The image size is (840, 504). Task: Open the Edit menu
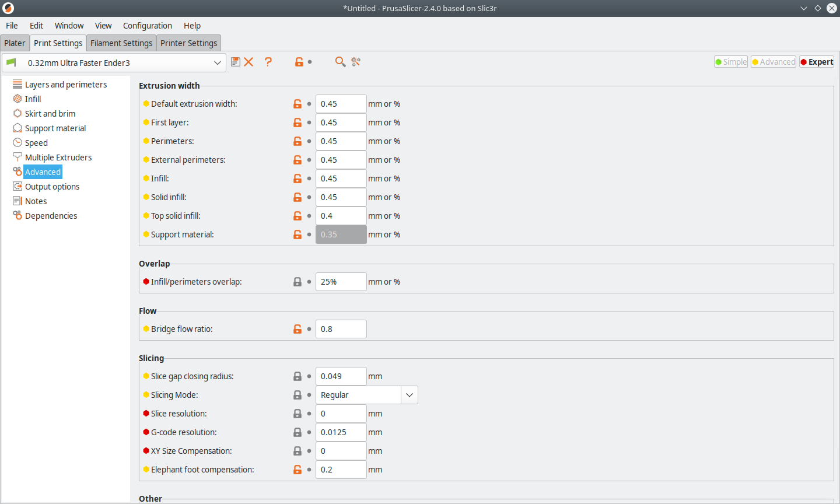(36, 26)
